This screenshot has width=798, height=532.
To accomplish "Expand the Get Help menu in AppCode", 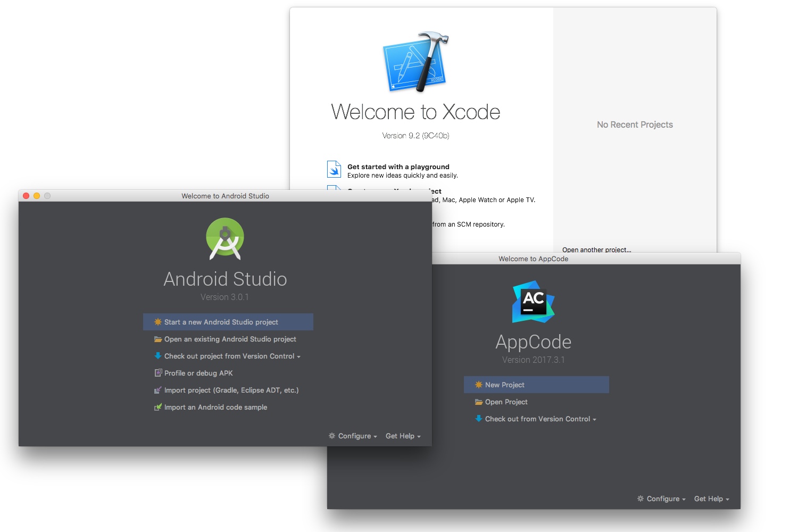I will 710,498.
